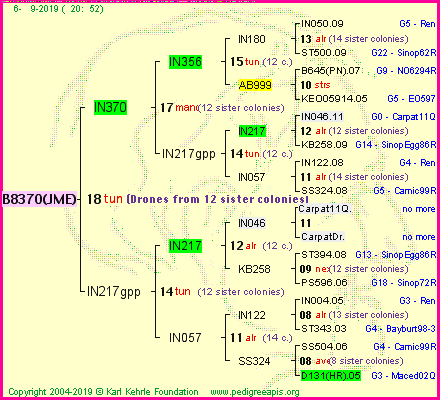Click the IN122.08 entry
Viewport: 440px width, 400px height.
click(x=322, y=163)
